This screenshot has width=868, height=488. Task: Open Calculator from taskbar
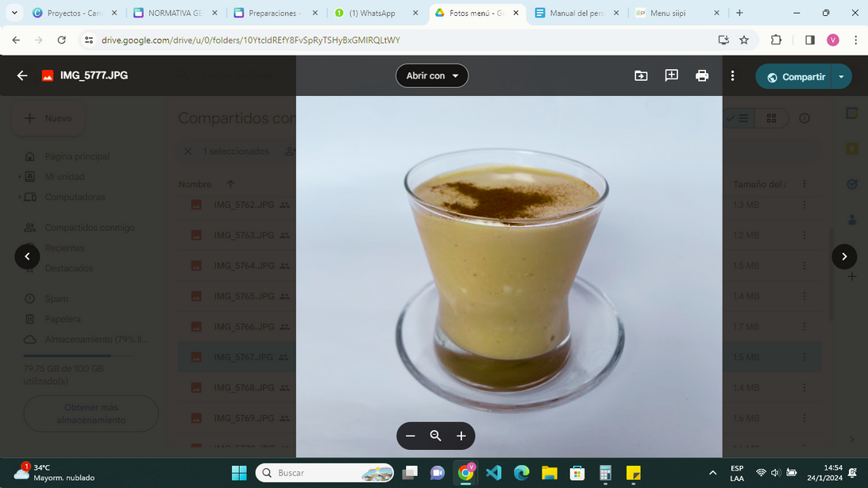point(605,473)
